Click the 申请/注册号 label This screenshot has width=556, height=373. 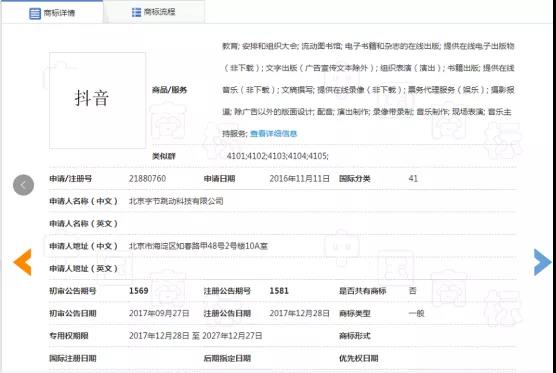[x=71, y=179]
